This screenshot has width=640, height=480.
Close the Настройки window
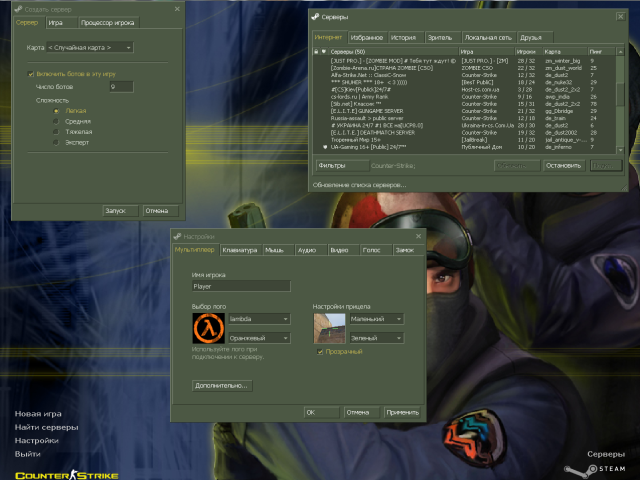418,236
